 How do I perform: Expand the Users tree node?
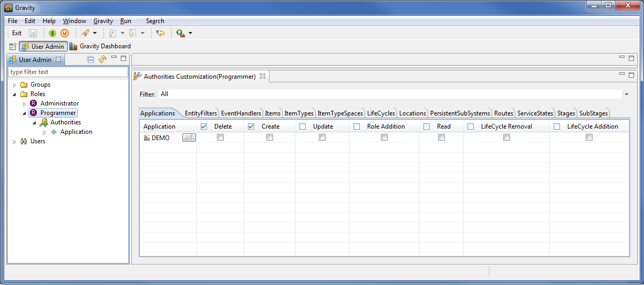[x=14, y=142]
